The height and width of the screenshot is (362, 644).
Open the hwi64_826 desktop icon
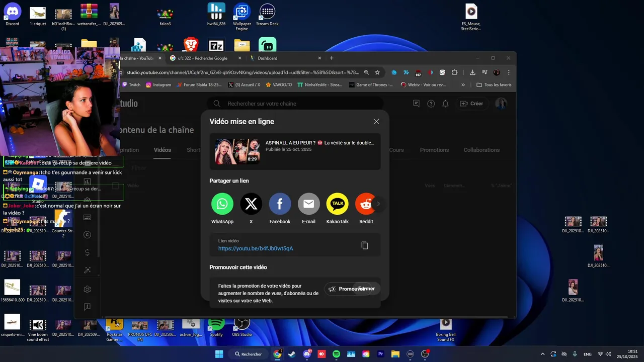(x=216, y=14)
